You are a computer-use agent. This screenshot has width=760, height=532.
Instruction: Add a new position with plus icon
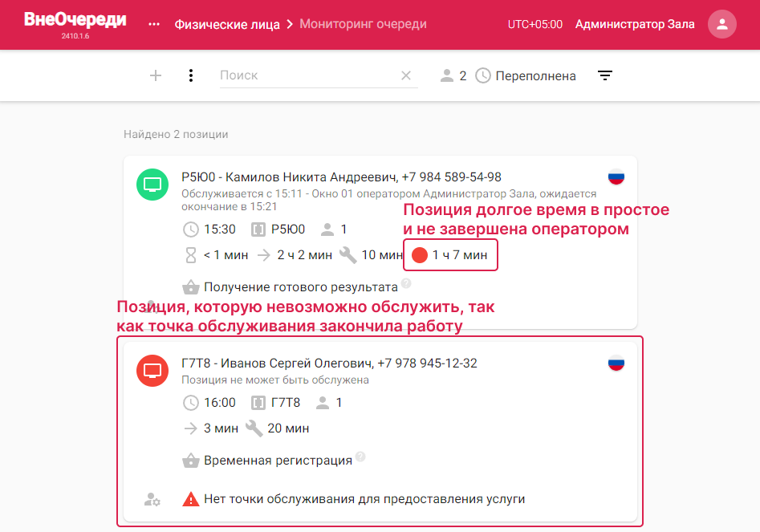coord(156,75)
